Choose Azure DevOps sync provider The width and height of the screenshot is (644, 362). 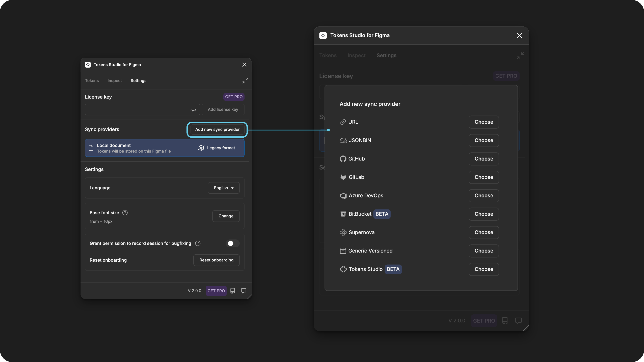coord(484,196)
